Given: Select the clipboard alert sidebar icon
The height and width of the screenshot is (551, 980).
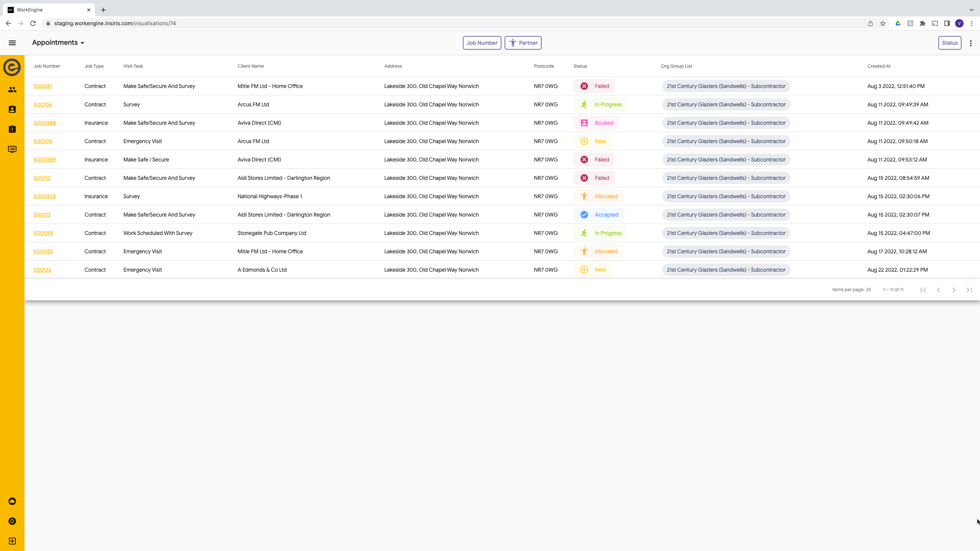Looking at the screenshot, I should (12, 129).
